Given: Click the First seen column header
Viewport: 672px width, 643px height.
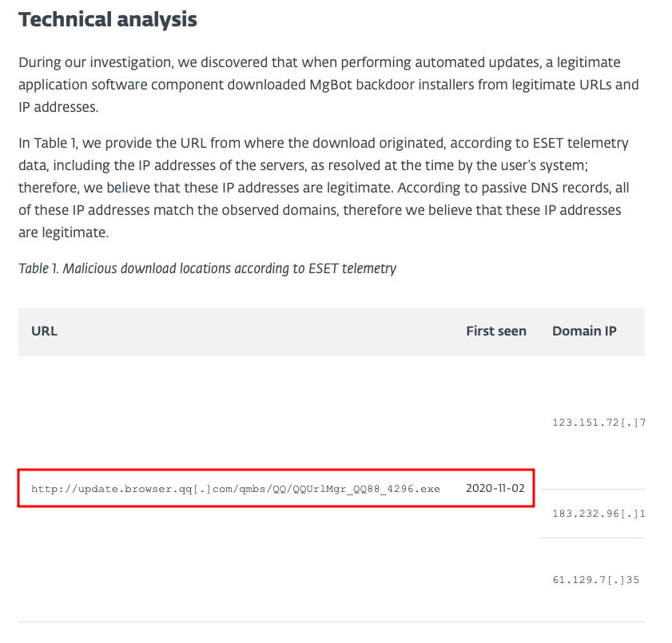Looking at the screenshot, I should click(x=496, y=331).
